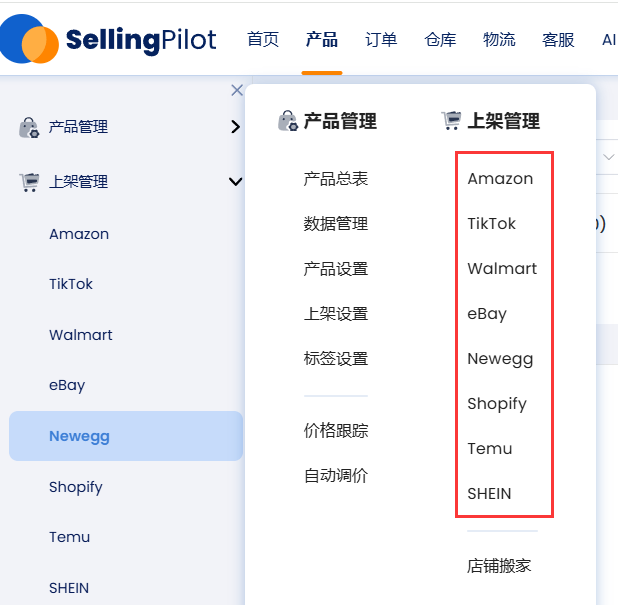Screen dimensions: 618x605
Task: Open 价格跟踪 in the popup menu
Action: [336, 430]
